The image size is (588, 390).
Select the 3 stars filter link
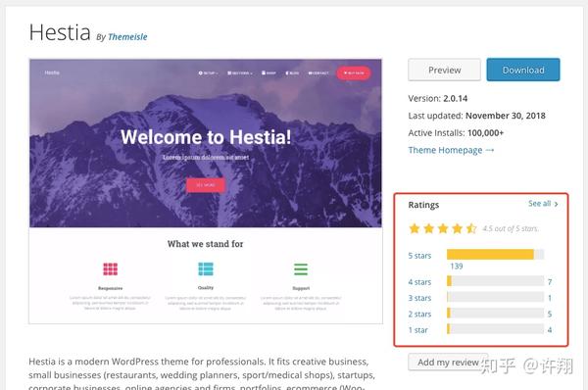click(419, 298)
